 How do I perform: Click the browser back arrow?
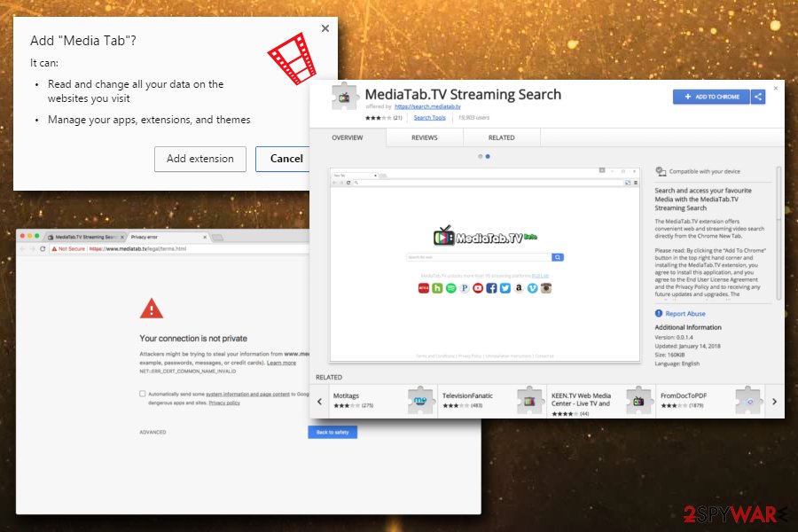(22, 249)
